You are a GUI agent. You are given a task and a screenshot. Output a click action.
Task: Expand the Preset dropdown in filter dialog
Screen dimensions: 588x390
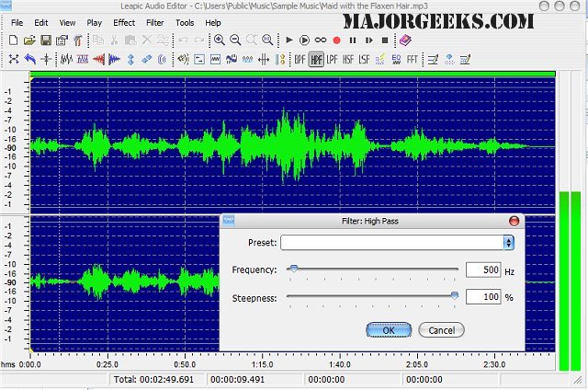click(x=508, y=243)
